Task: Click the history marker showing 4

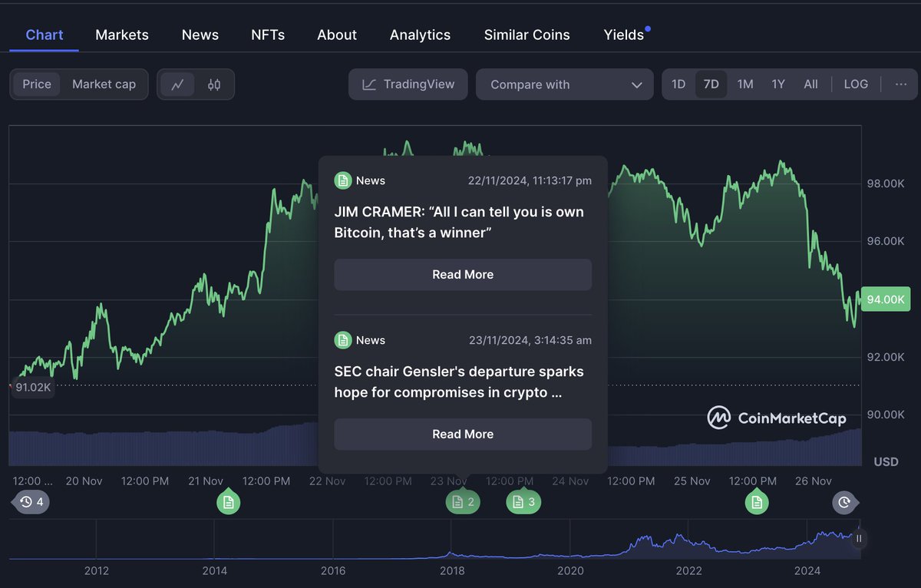Action: (31, 502)
